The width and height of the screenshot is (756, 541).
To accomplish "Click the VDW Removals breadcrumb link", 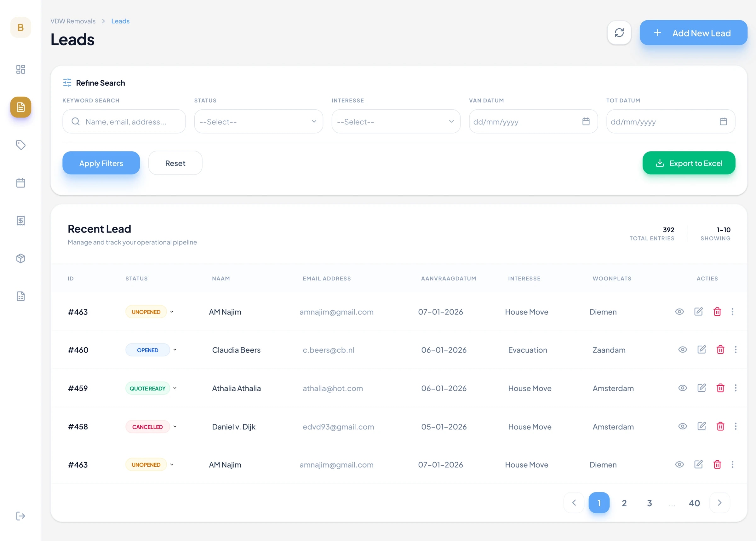I will point(73,21).
